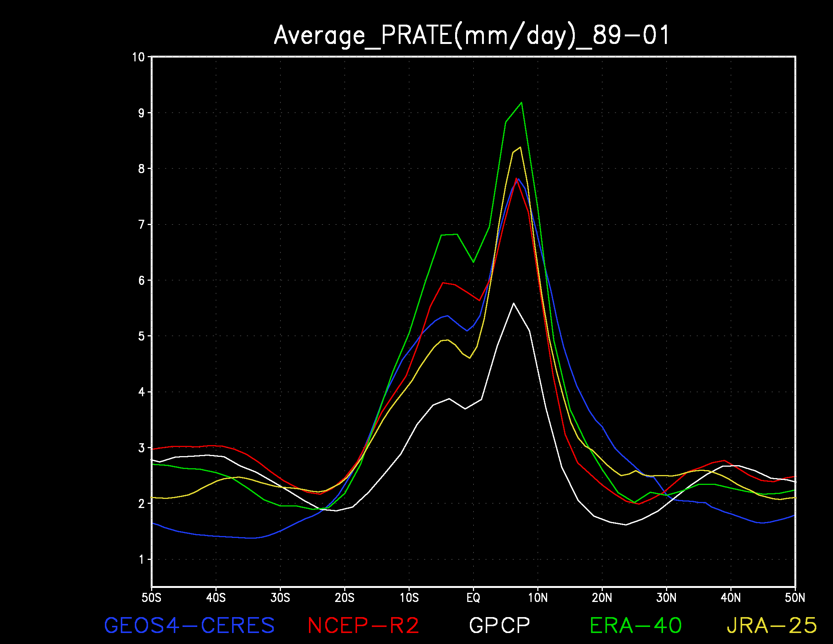Click the 10N x-axis tick label
Viewport: 833px width, 644px height.
(x=538, y=597)
